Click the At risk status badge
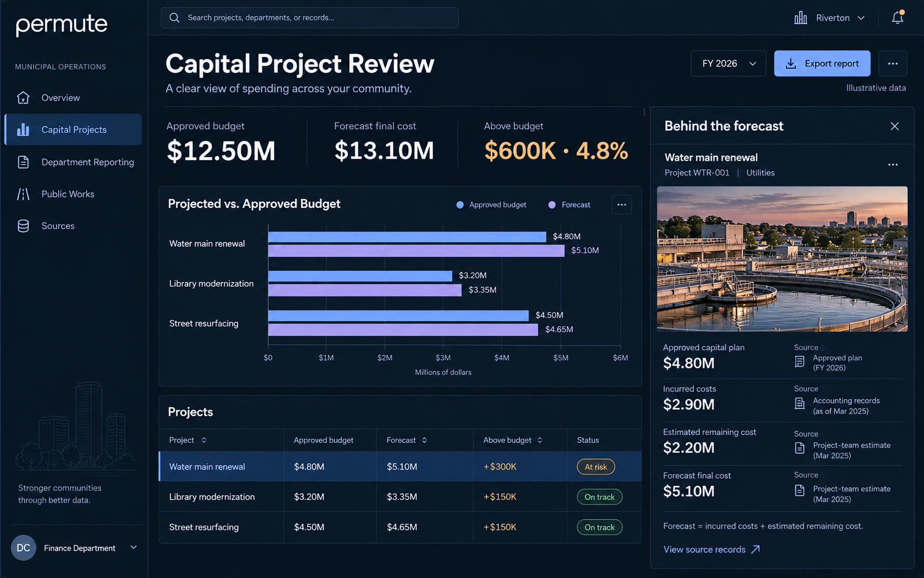The height and width of the screenshot is (578, 924). (x=595, y=467)
